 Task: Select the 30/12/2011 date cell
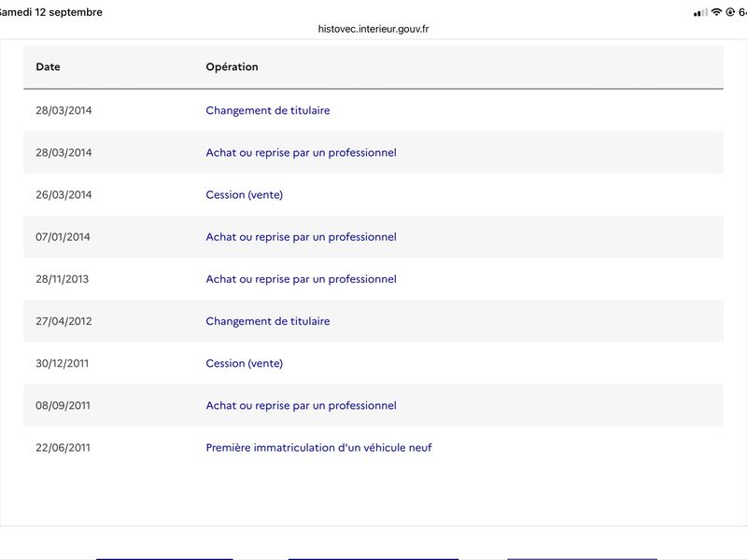point(62,363)
